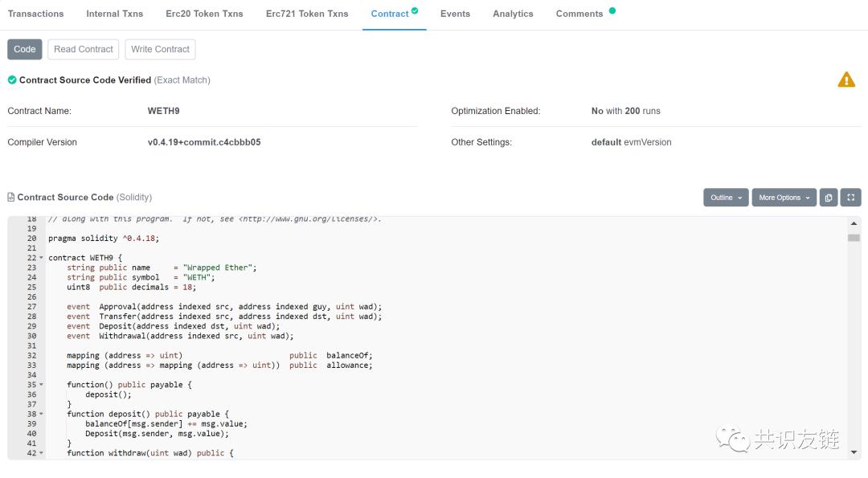Open Read Contract view
Viewport: 868px width, 478px height.
click(x=84, y=49)
